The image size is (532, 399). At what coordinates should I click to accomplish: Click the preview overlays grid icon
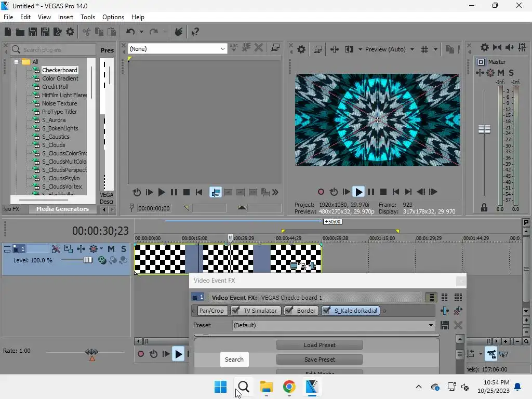click(x=424, y=49)
